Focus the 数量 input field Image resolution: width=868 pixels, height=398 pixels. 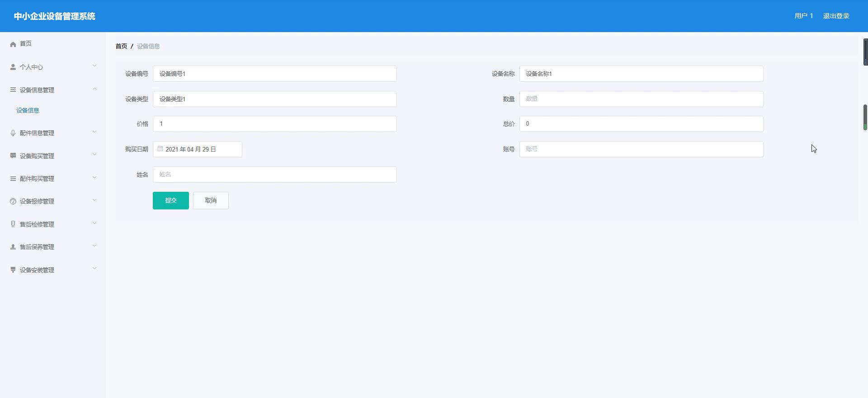641,99
